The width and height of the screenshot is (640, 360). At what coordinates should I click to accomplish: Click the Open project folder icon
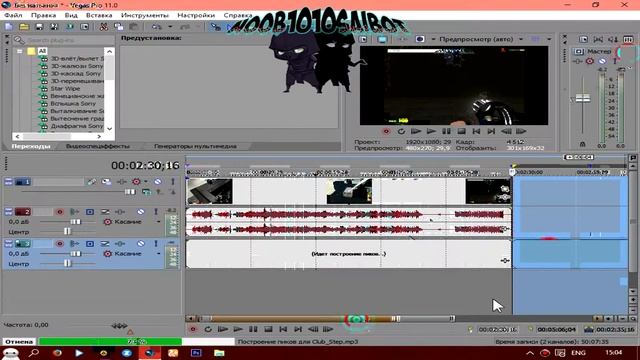[x=24, y=27]
